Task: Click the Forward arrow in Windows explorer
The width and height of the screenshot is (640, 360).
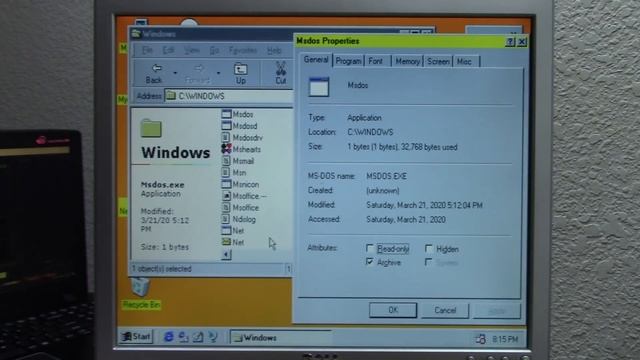Action: pos(198,68)
